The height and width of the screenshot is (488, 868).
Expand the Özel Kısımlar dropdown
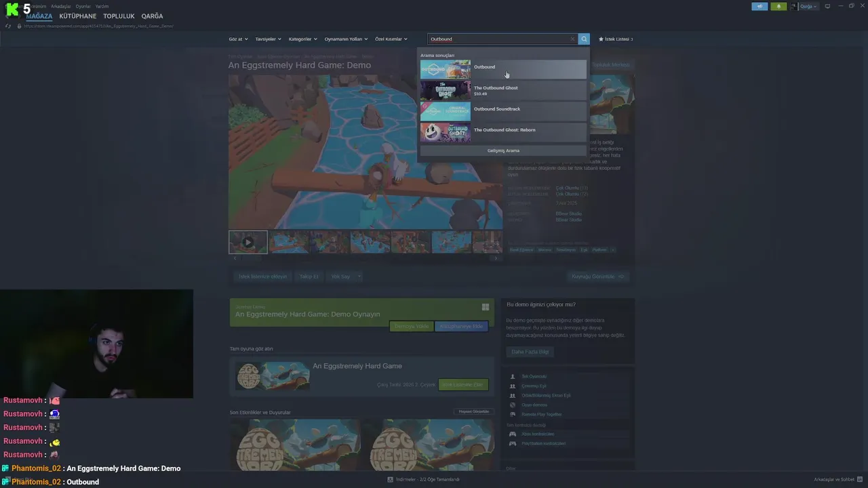click(x=391, y=39)
